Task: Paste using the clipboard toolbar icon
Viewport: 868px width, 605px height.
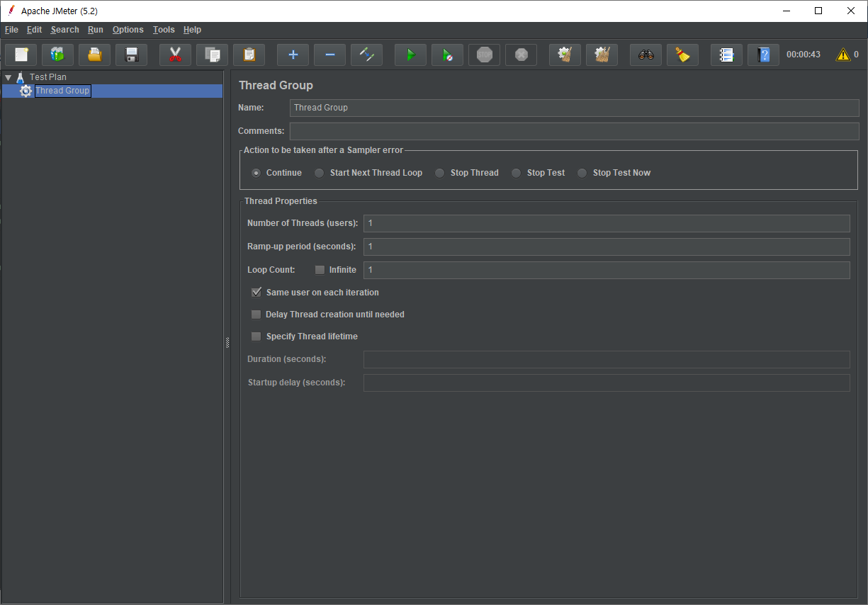Action: (249, 55)
